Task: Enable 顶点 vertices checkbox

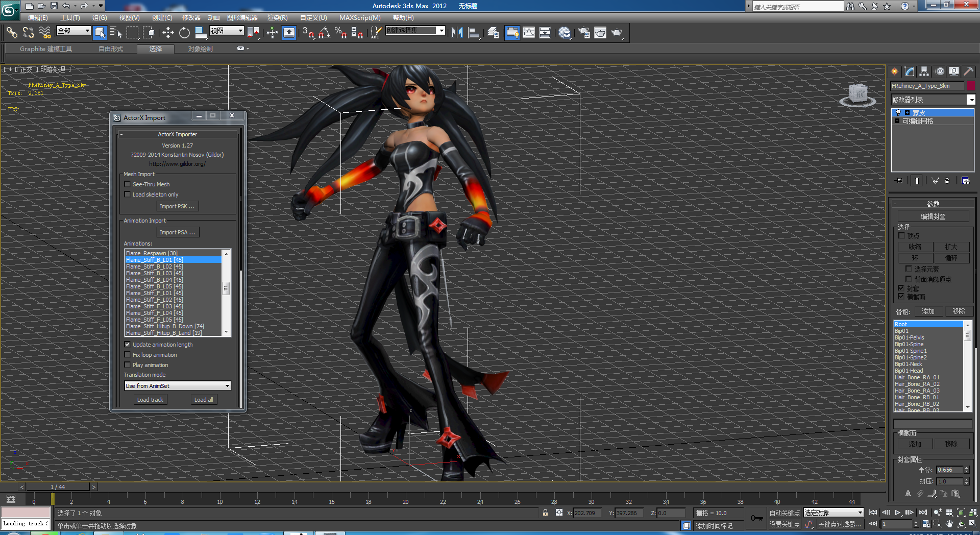Action: (x=901, y=236)
